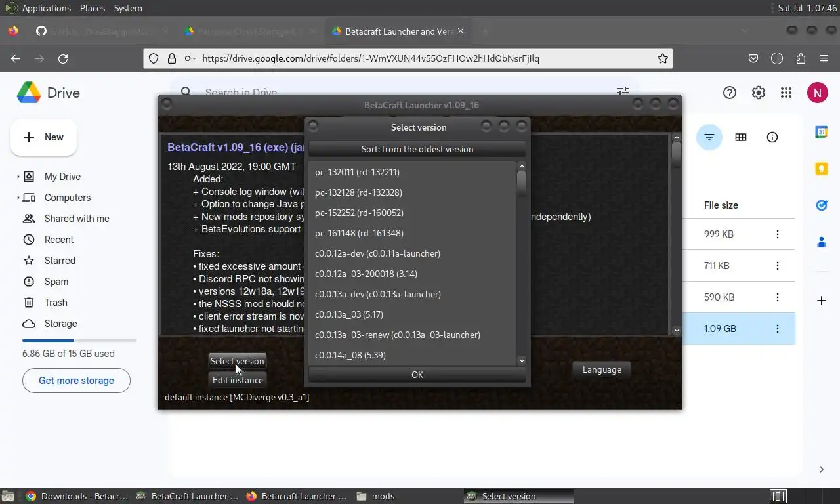This screenshot has height=504, width=840.
Task: Select version pc-132128 (rd-132328)
Action: [412, 192]
